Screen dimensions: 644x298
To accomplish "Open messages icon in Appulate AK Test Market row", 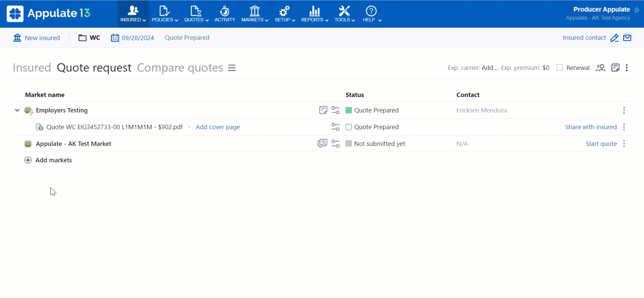I will pos(322,144).
